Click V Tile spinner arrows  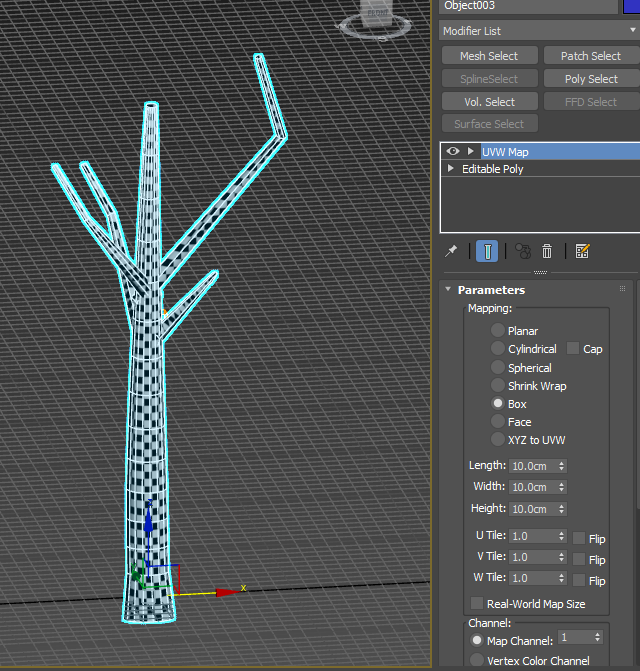(x=562, y=557)
